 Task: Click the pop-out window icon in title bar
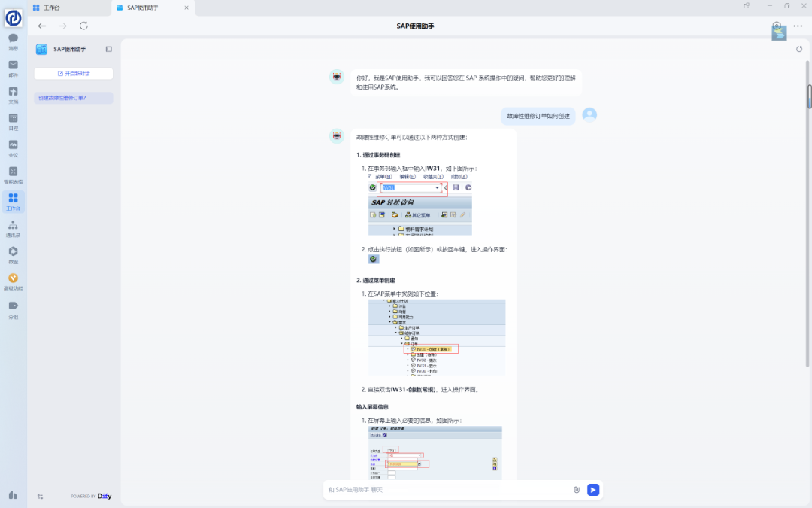pos(747,6)
